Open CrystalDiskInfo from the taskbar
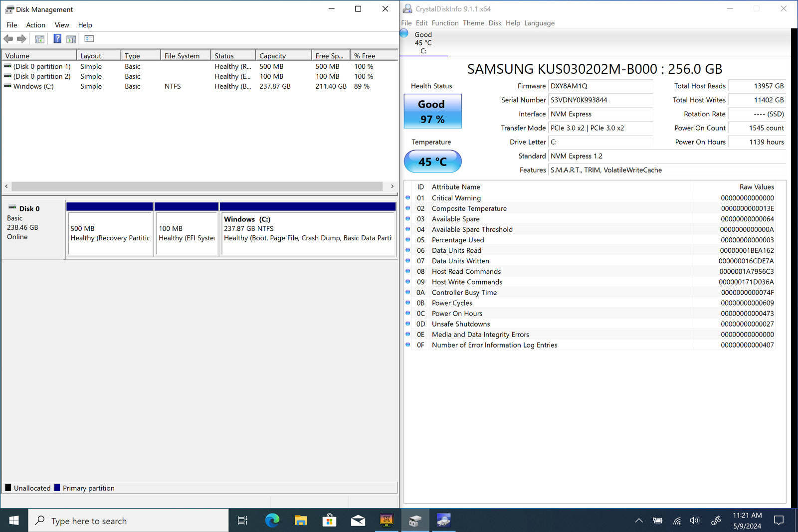This screenshot has width=798, height=532. (x=443, y=521)
